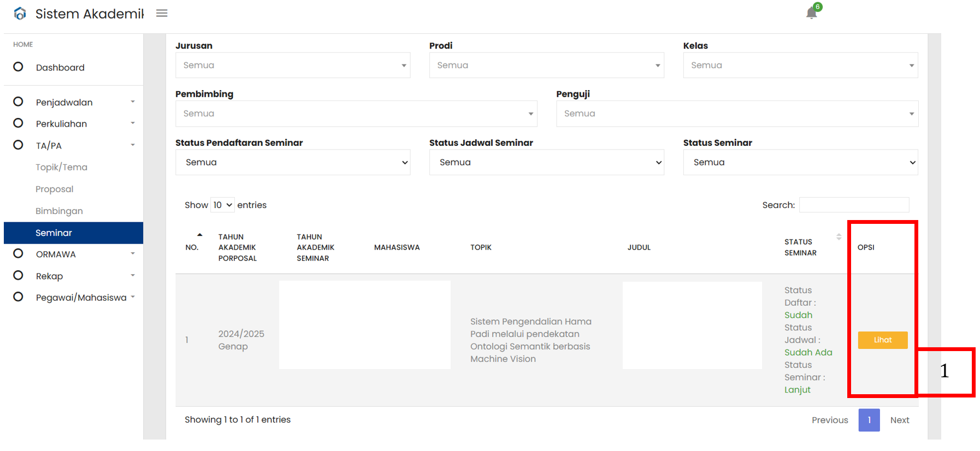
Task: Toggle the hamburger sidebar menu icon
Action: click(x=162, y=13)
